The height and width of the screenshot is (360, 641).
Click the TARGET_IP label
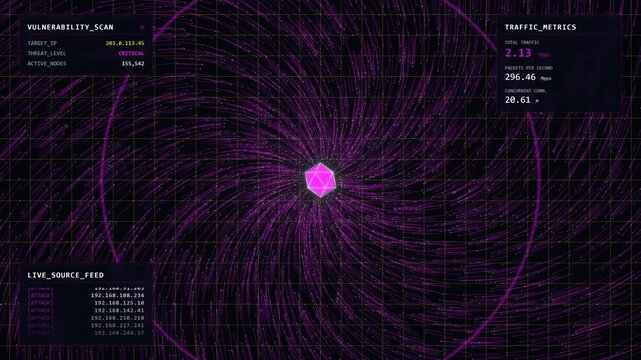click(x=42, y=43)
